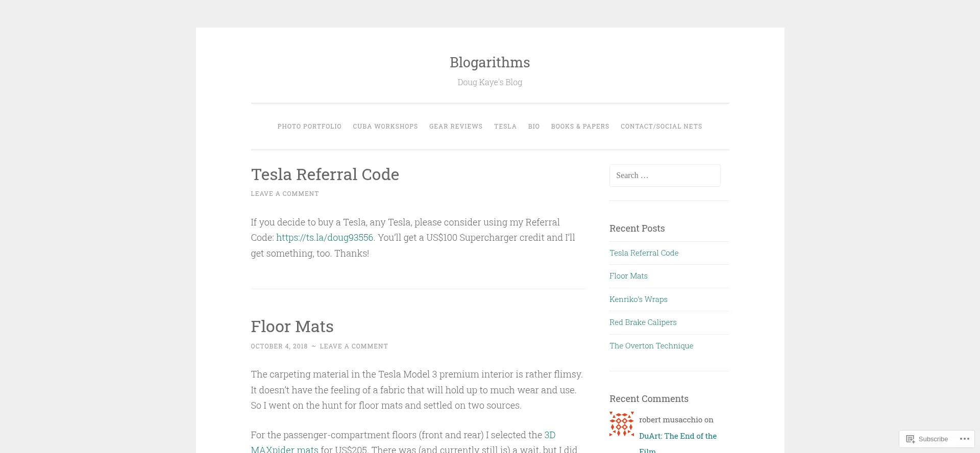The height and width of the screenshot is (453, 980).
Task: Navigate to Books & Papers
Action: coord(580,127)
